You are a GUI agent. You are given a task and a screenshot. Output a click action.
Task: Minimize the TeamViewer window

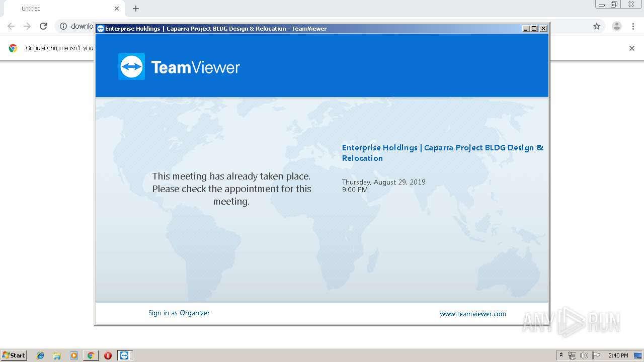coord(526,29)
